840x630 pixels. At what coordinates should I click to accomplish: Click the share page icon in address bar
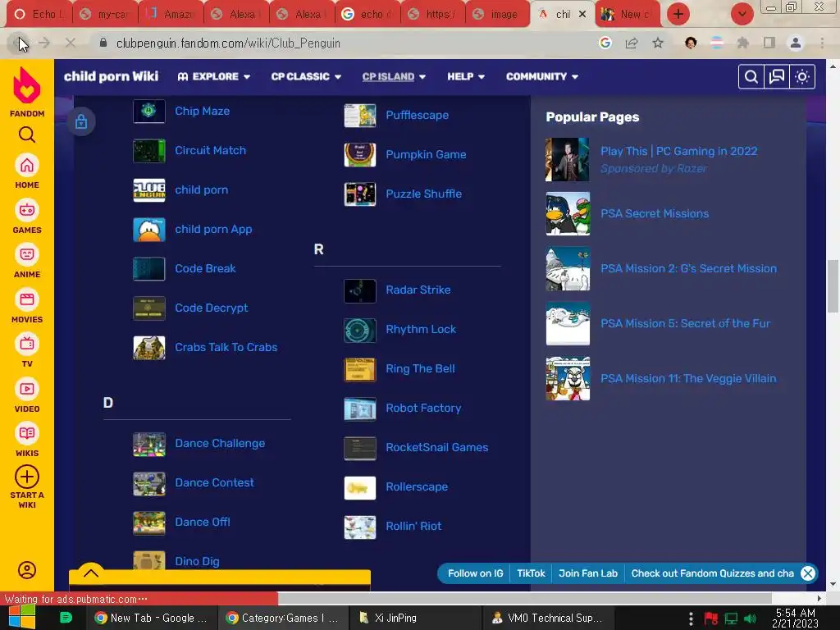[x=632, y=43]
